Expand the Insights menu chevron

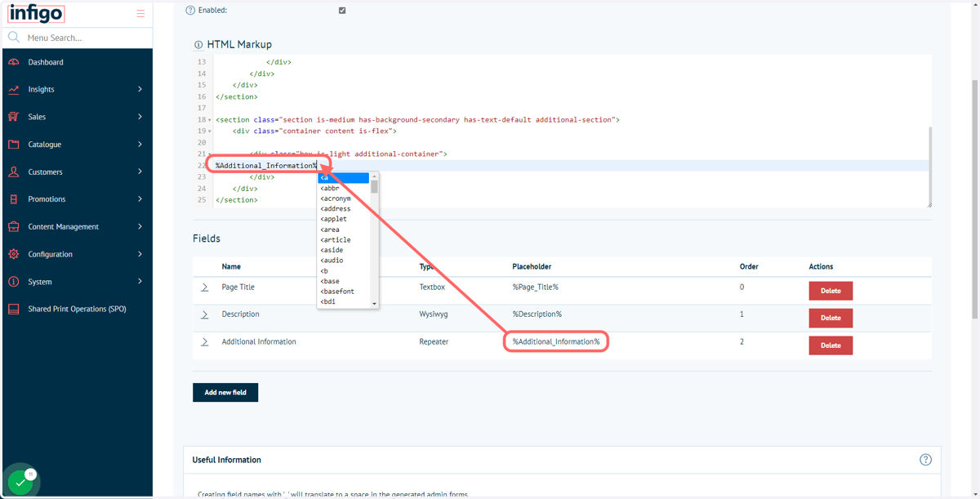(x=140, y=90)
